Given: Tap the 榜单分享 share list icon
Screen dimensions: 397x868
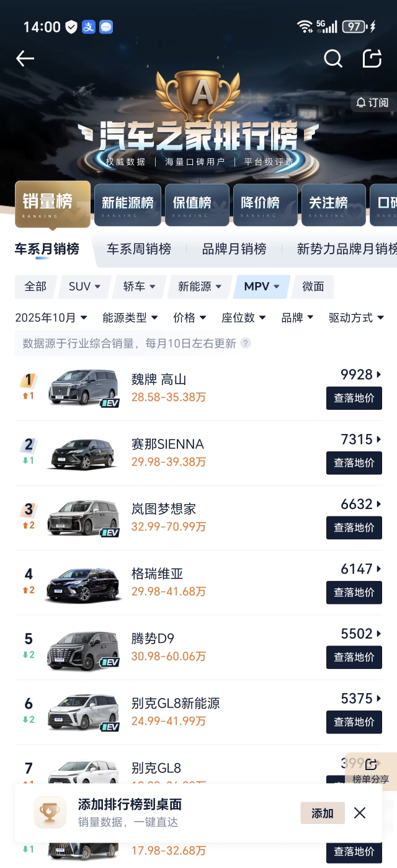Looking at the screenshot, I should coord(371,771).
